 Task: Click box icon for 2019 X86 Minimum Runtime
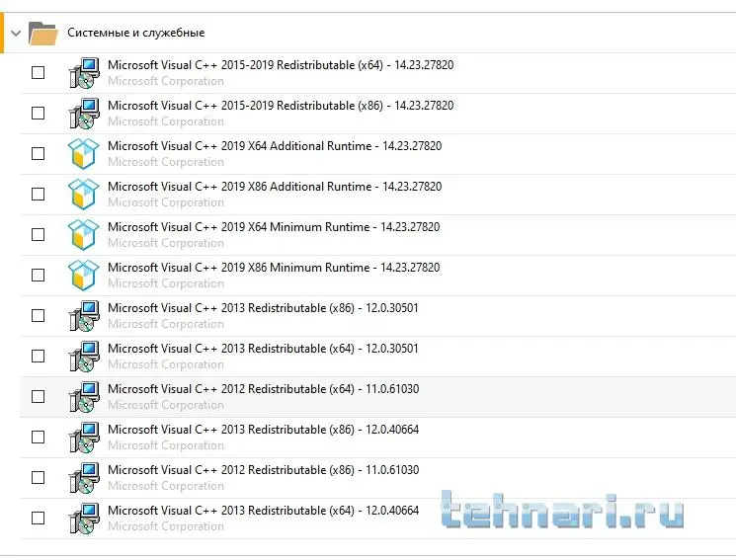pyautogui.click(x=84, y=276)
